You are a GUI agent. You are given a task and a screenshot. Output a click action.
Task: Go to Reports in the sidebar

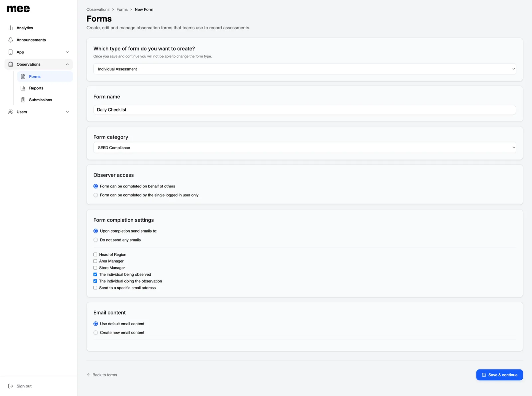point(45,88)
